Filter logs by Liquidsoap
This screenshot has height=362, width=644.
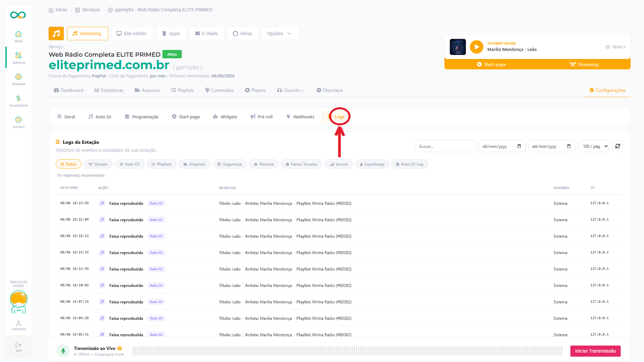(x=372, y=164)
